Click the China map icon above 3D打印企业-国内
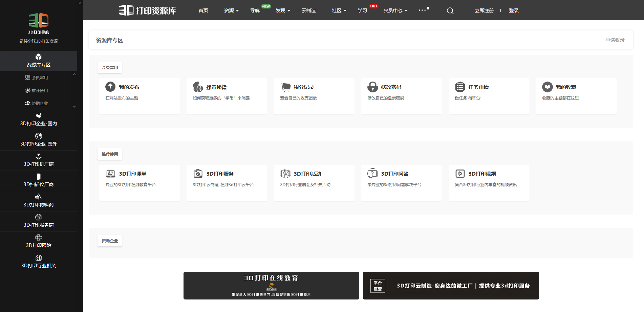Image resolution: width=644 pixels, height=312 pixels. pos(39,115)
